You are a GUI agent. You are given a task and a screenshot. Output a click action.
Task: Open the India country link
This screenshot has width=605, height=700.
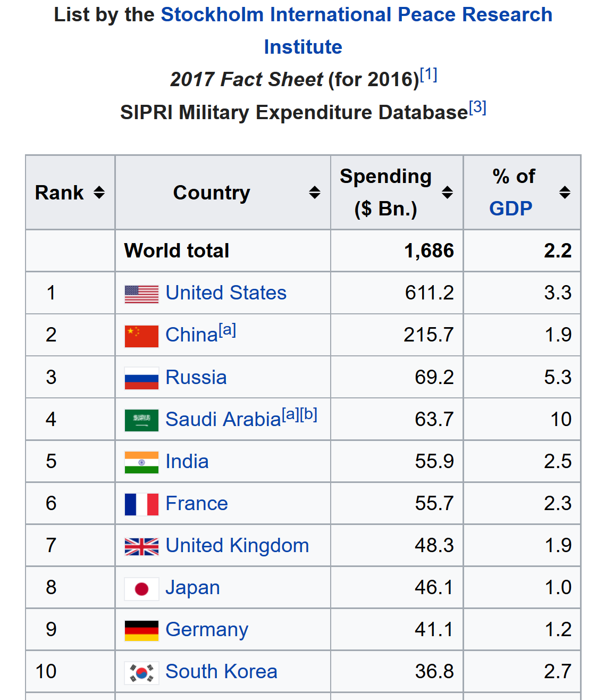(187, 461)
